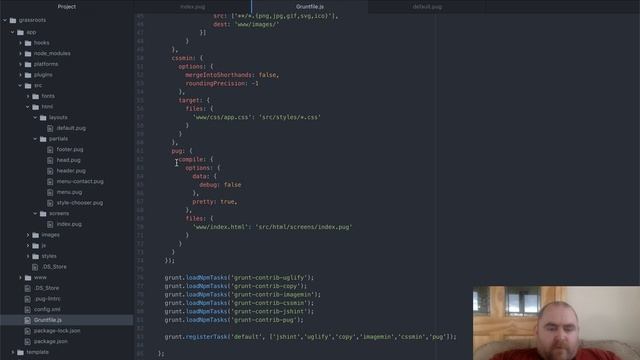
Task: Click the app folder icon
Action: (20, 32)
